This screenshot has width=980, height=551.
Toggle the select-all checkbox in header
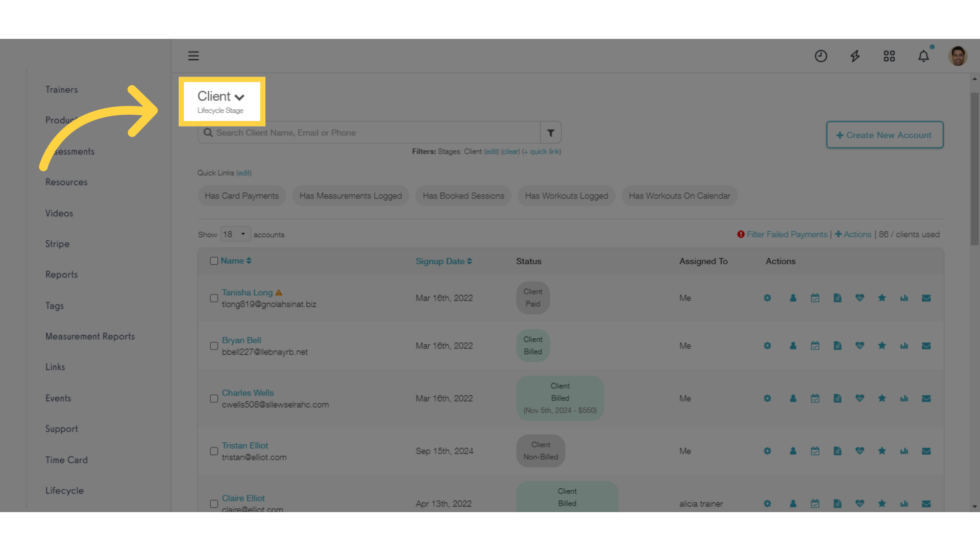214,261
